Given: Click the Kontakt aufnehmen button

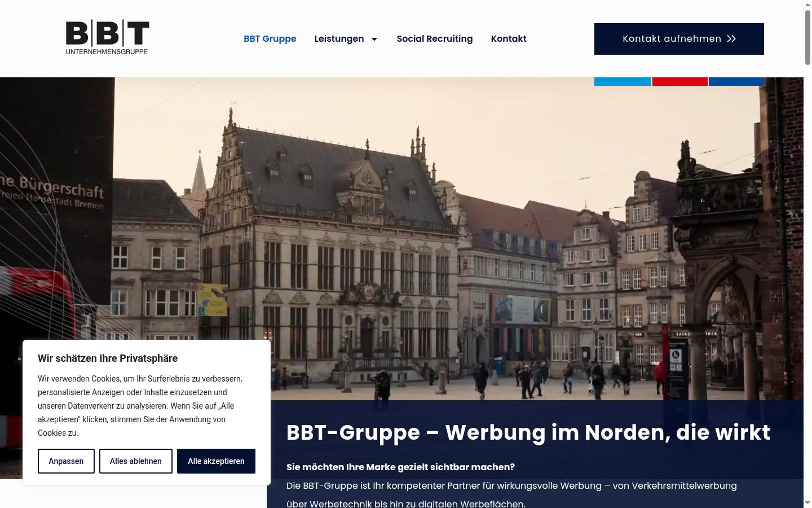Looking at the screenshot, I should pyautogui.click(x=679, y=39).
